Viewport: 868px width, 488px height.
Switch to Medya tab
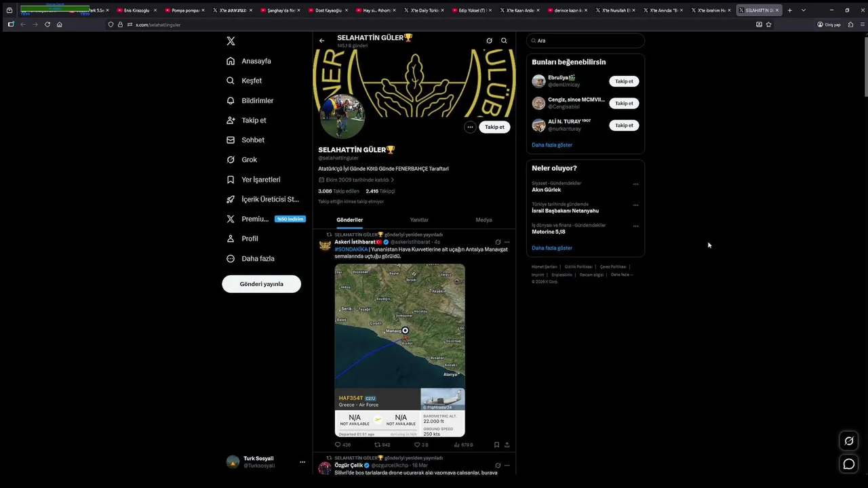484,220
